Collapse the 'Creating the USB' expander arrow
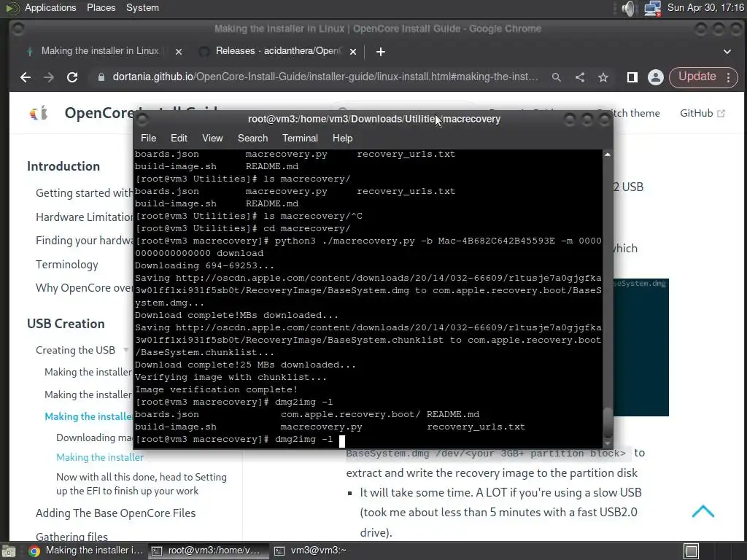 pyautogui.click(x=125, y=350)
